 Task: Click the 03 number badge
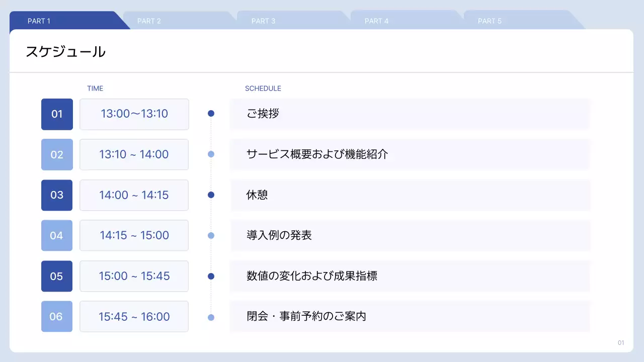coord(57,195)
